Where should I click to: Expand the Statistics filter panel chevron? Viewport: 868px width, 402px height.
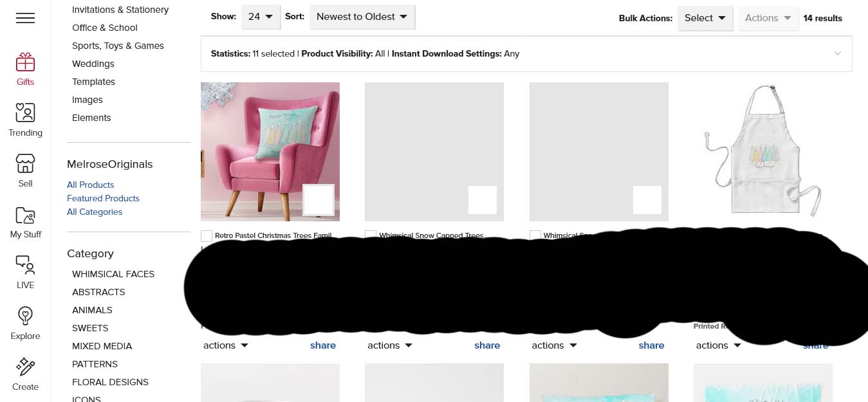point(837,53)
